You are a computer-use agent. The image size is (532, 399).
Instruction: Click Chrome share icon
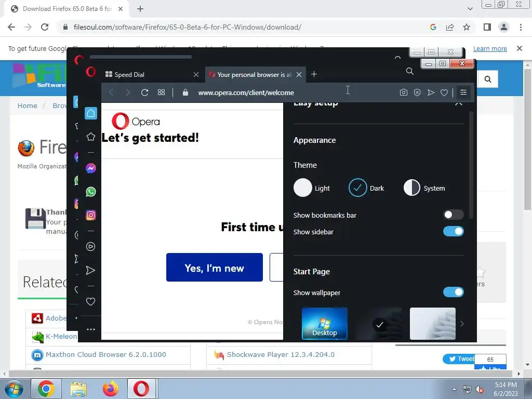point(450,27)
